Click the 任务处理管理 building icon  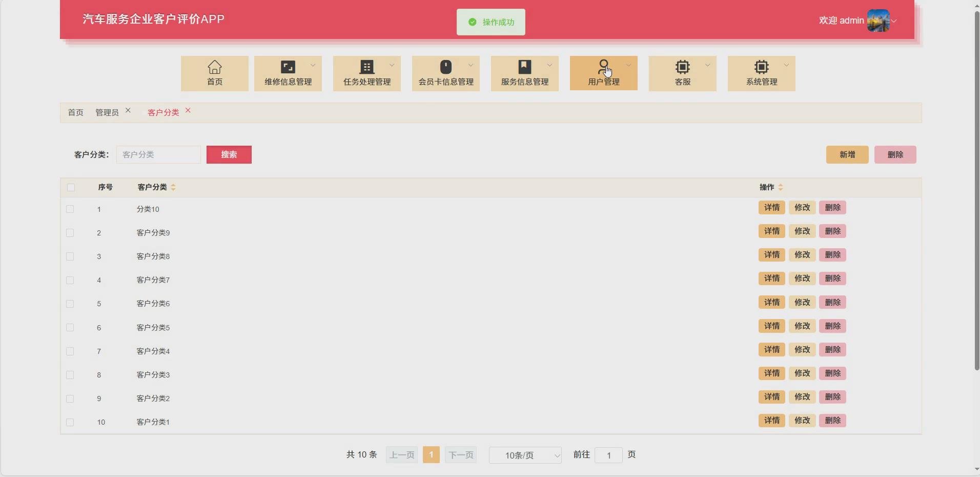pos(366,67)
